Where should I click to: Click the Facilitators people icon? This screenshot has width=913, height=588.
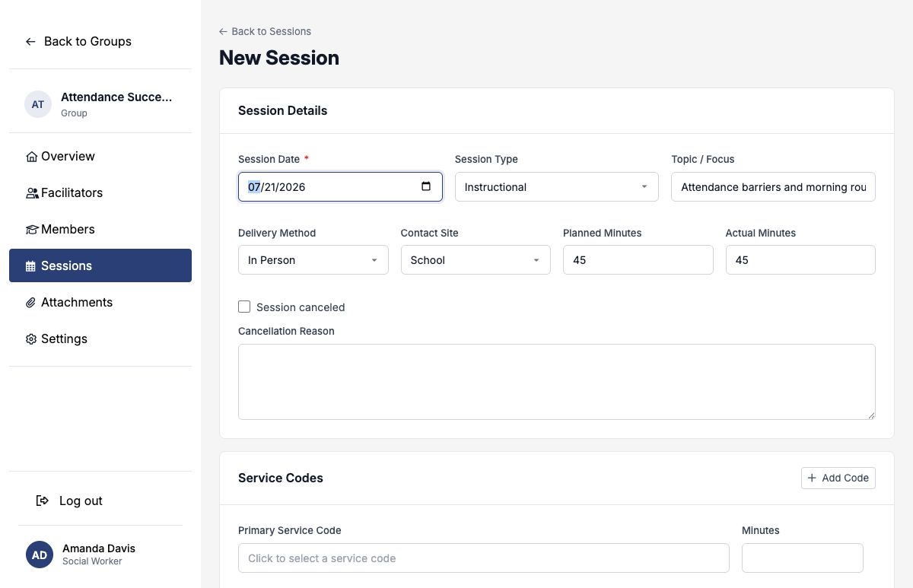point(32,193)
